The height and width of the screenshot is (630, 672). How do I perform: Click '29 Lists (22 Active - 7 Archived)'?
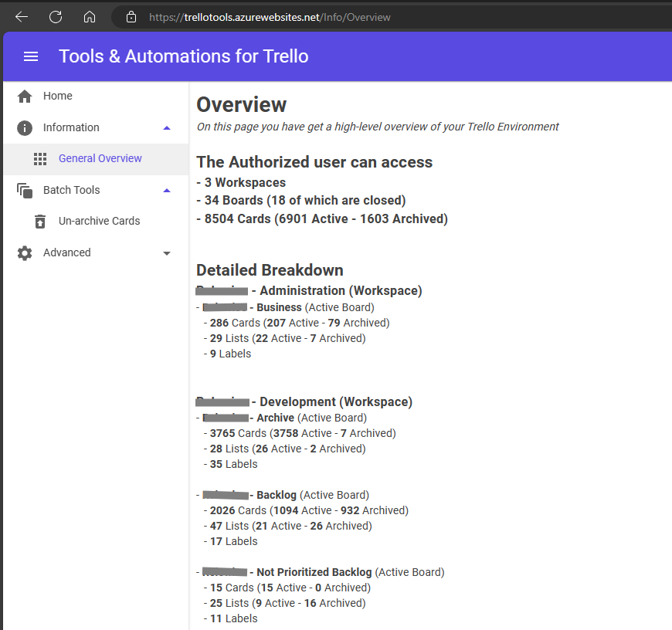point(284,338)
